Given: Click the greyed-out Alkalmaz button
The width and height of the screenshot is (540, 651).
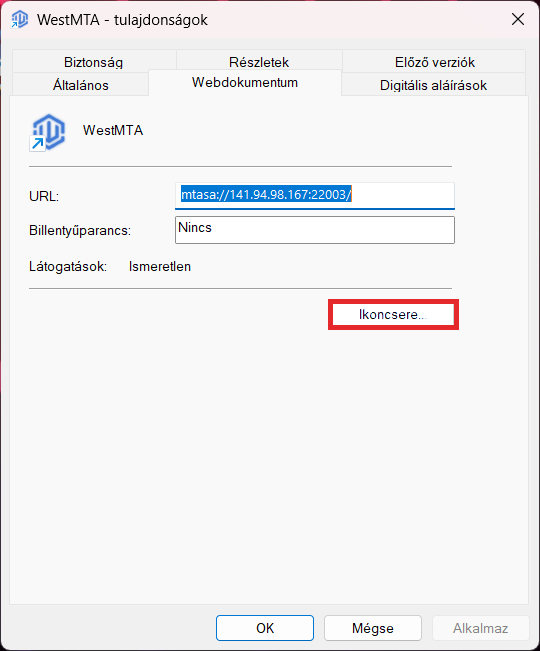Looking at the screenshot, I should 481,628.
